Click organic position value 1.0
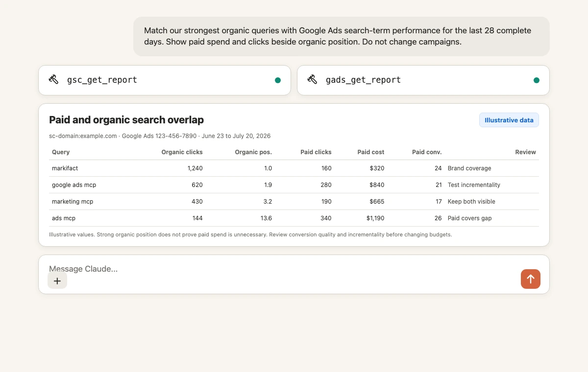The height and width of the screenshot is (372, 588). 268,168
